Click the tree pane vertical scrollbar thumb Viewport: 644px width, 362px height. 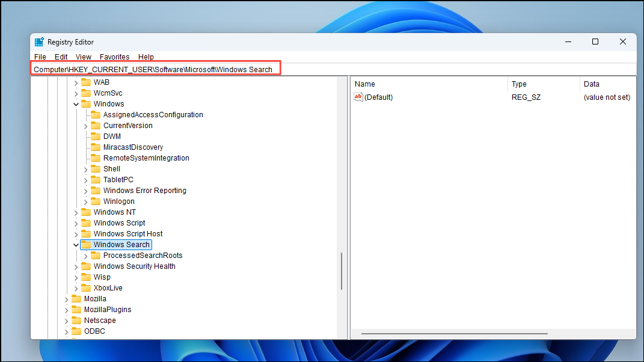tap(342, 271)
